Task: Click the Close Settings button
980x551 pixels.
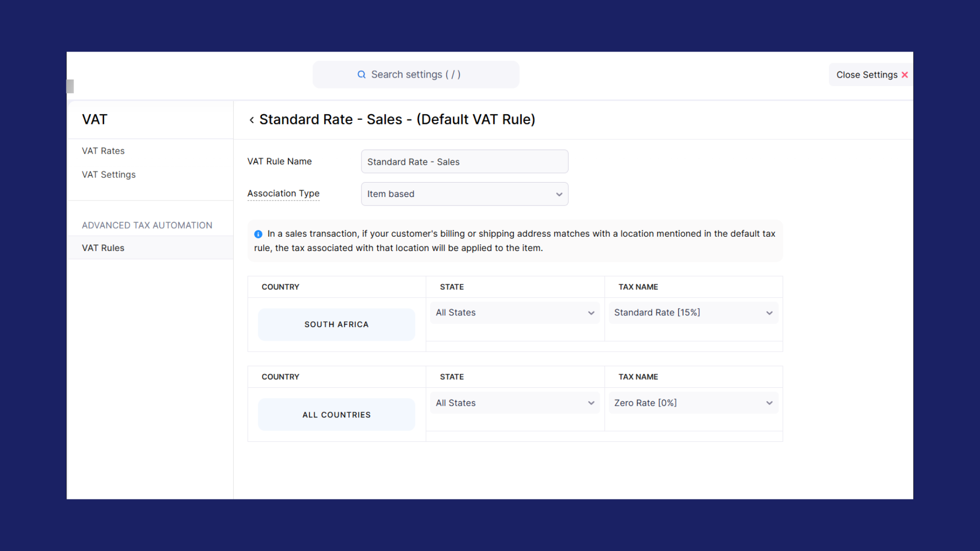Action: tap(867, 75)
